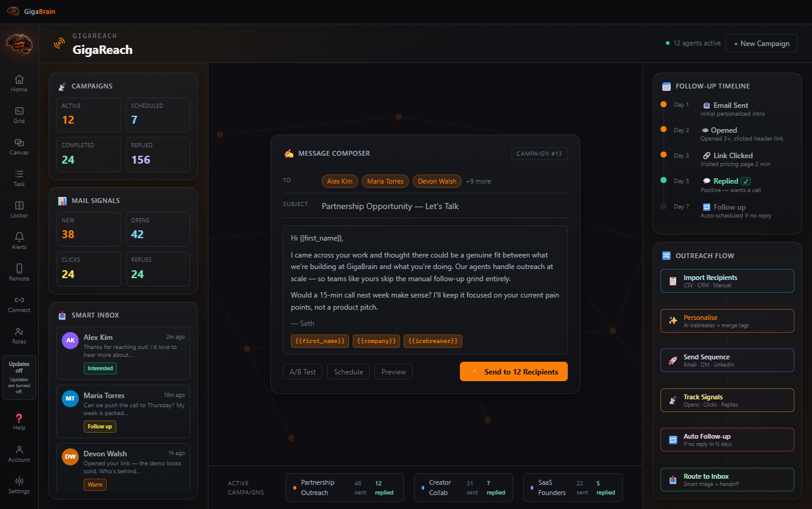Click Maria Torres's MT avatar
Image resolution: width=812 pixels, height=509 pixels.
point(70,399)
